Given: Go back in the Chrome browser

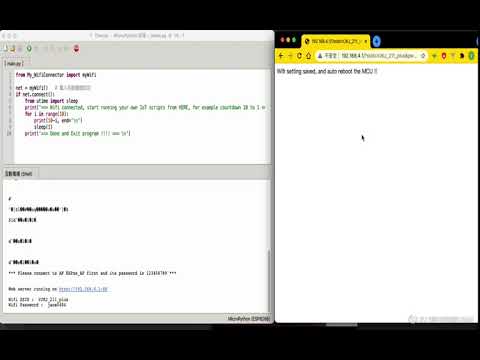Looking at the screenshot, I should click(281, 56).
